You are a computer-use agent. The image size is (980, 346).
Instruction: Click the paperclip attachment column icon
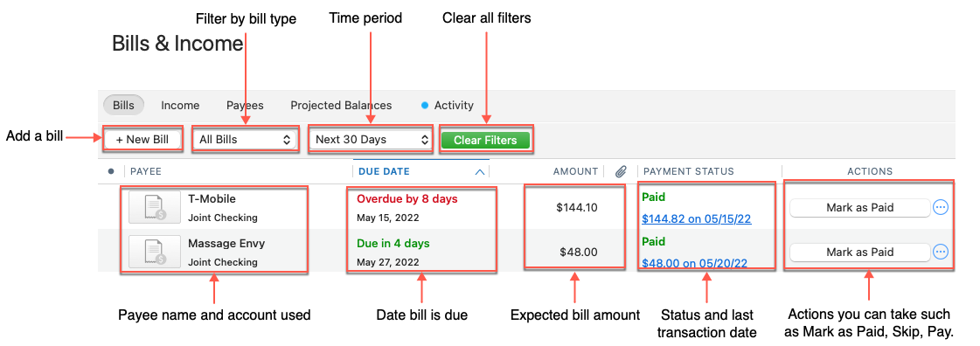pos(620,171)
